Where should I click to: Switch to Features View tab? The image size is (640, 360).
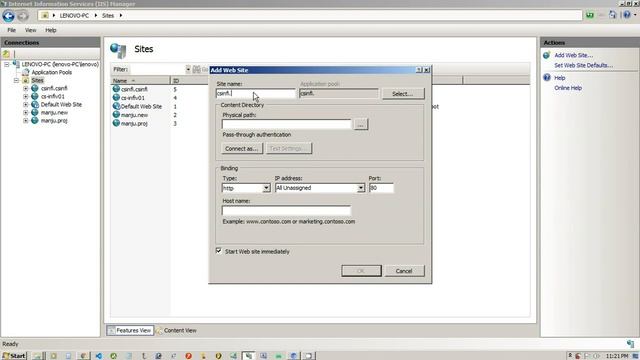coord(130,331)
